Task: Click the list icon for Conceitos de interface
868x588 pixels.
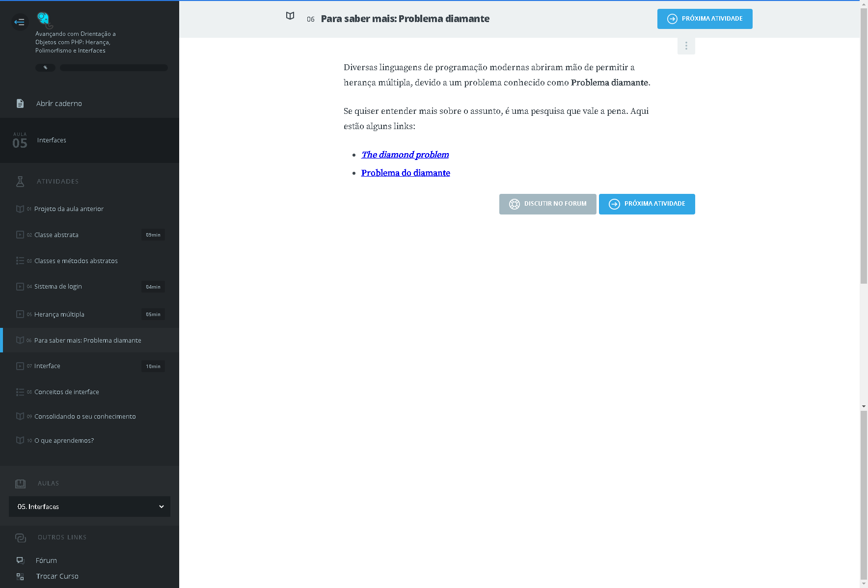Action: 20,392
